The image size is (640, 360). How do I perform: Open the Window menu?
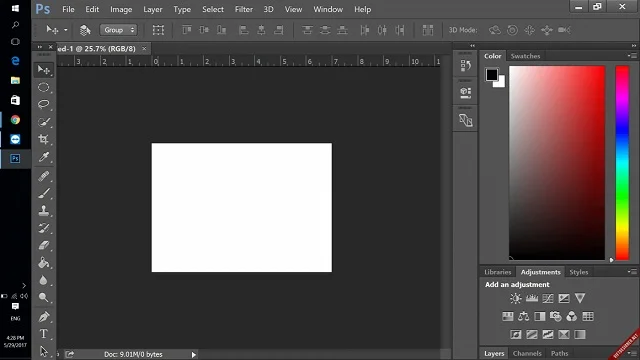coord(328,9)
